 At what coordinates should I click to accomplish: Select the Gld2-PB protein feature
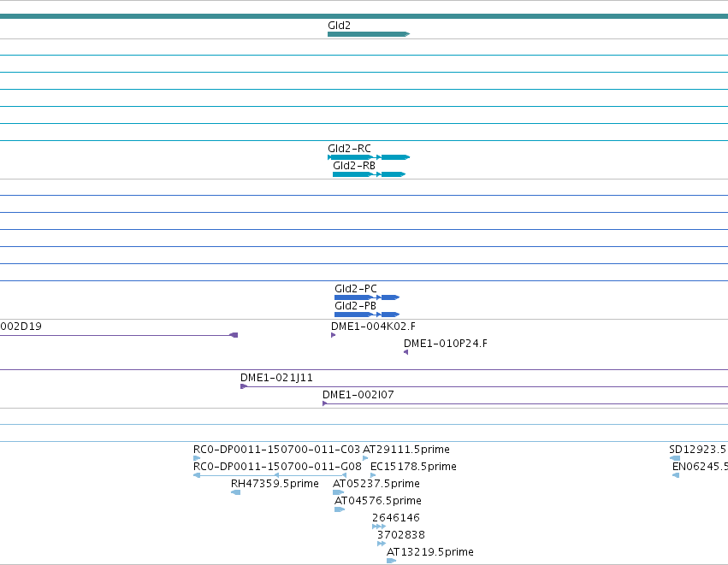coord(367,315)
